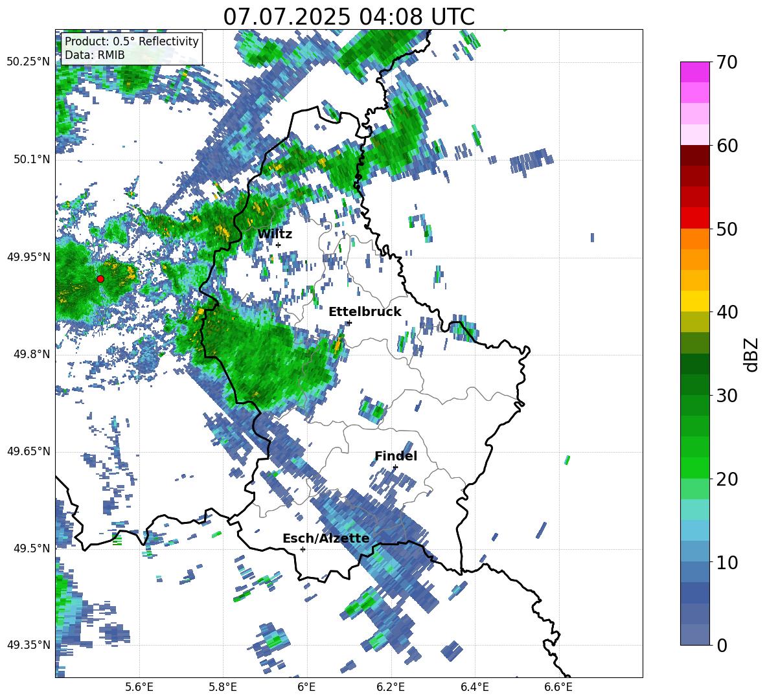The image size is (767, 700).
Task: Click the red radar site marker dot
Action: [x=100, y=278]
